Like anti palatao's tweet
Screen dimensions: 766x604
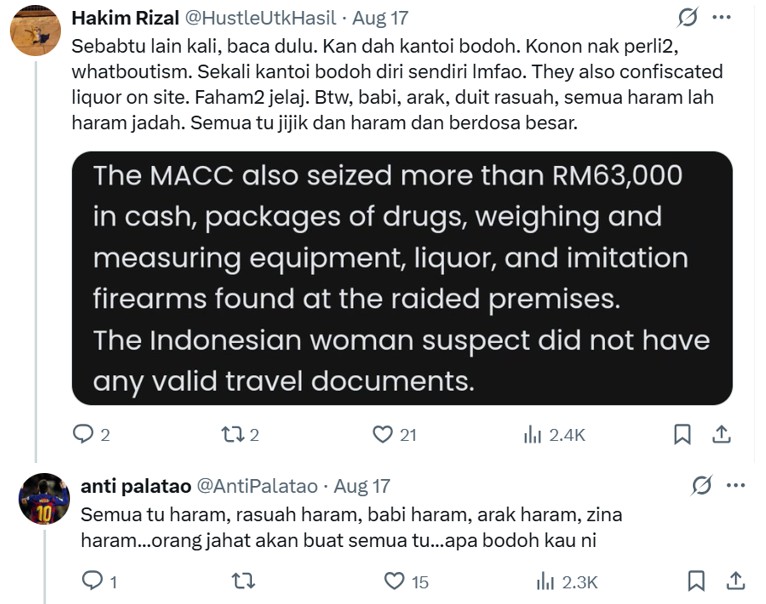tap(394, 581)
